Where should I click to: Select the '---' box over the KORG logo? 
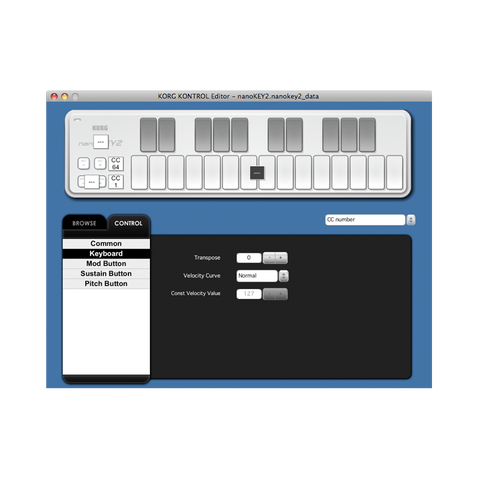(x=101, y=142)
